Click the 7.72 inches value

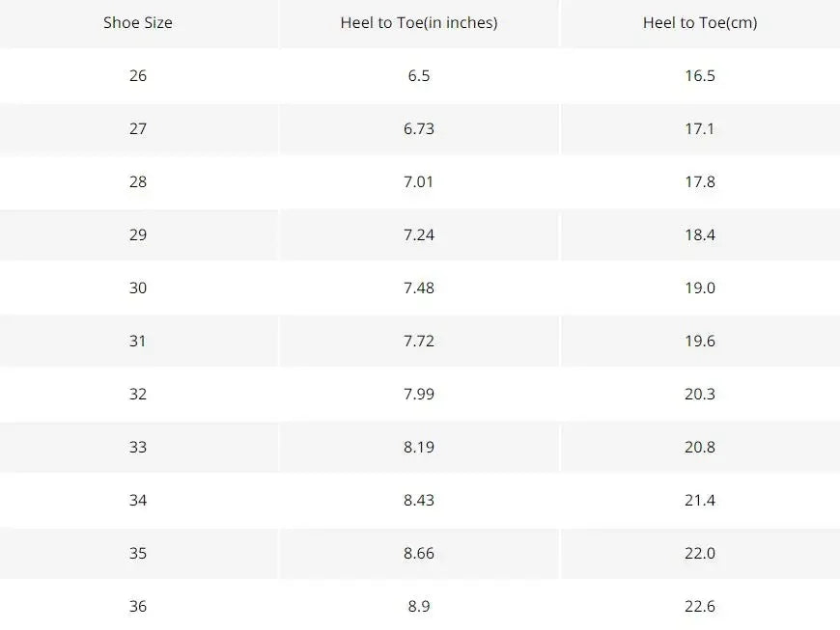pyautogui.click(x=419, y=341)
